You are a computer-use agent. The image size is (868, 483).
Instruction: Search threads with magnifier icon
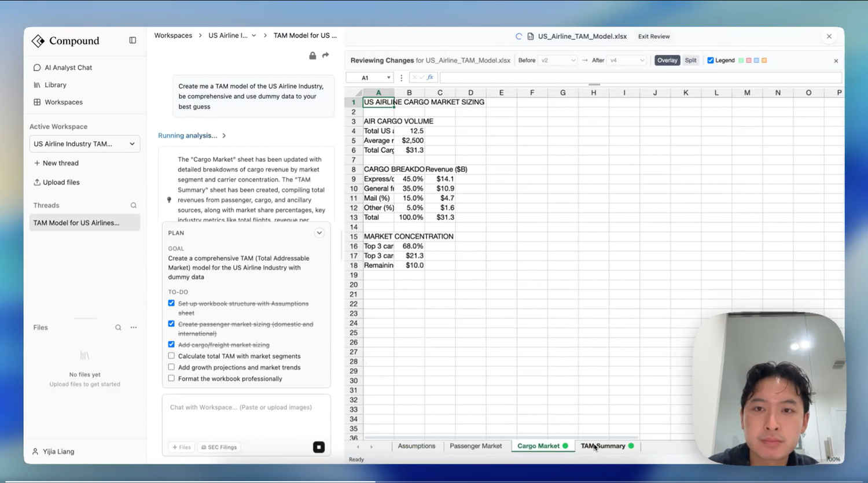[134, 205]
